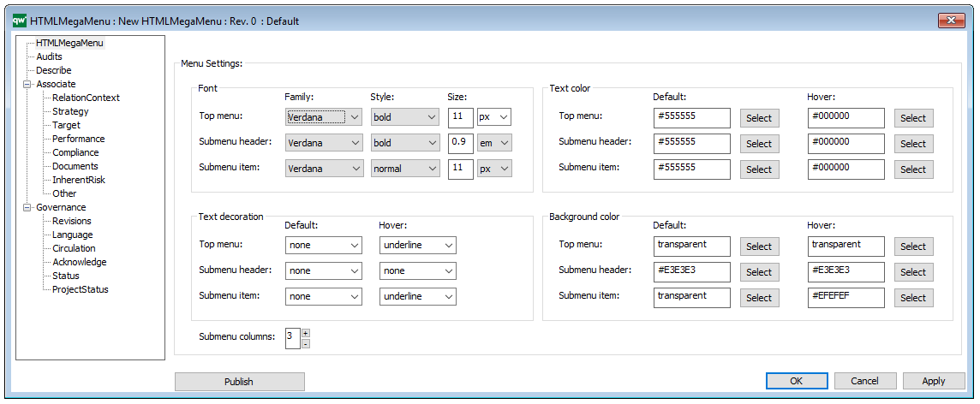Click the QW application icon in title bar

[19, 21]
